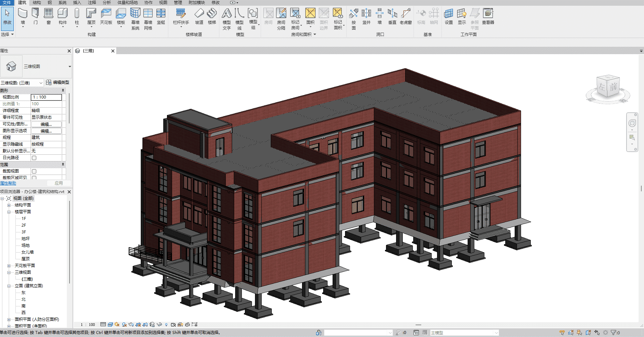Image resolution: width=644 pixels, height=337 pixels.
Task: Tick the 裁剪区域可见 checkbox
Action: pos(34,178)
